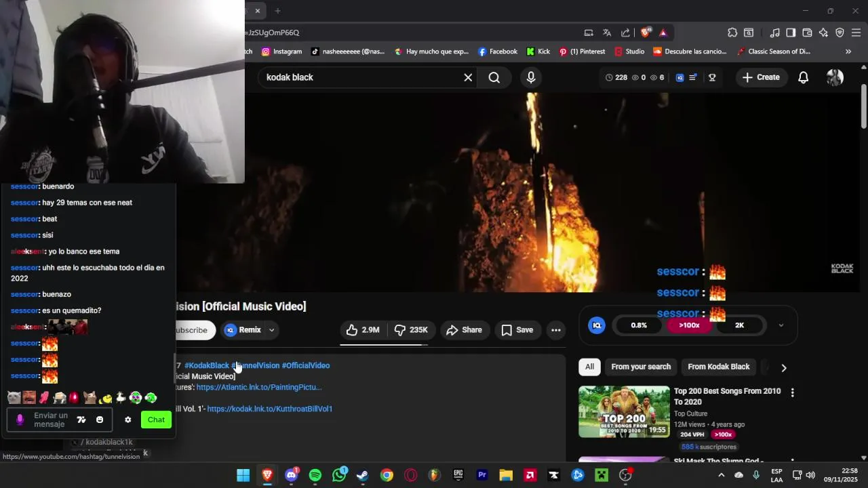The height and width of the screenshot is (488, 868).
Task: Show hidden system tray icons chevron
Action: [721, 475]
